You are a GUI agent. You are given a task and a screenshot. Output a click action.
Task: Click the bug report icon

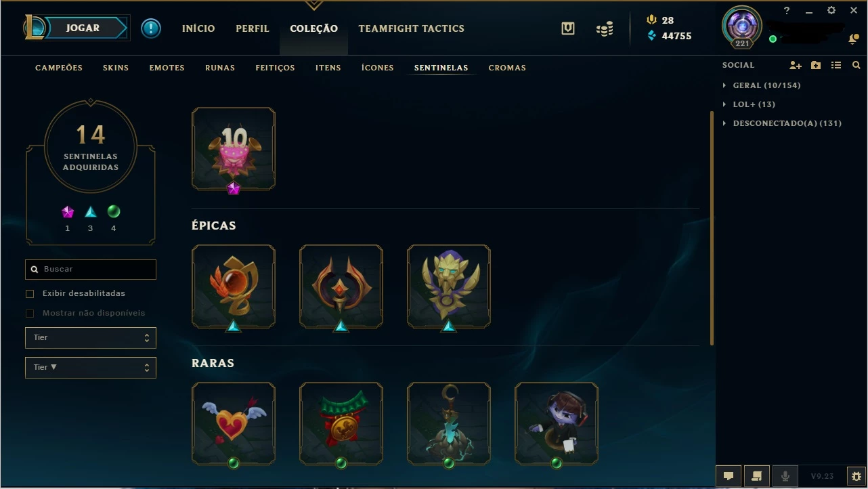point(854,476)
